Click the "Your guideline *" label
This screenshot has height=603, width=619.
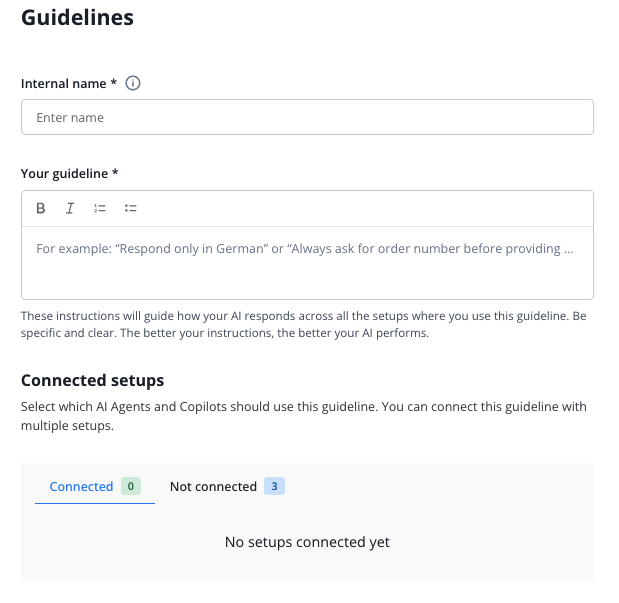coord(70,174)
